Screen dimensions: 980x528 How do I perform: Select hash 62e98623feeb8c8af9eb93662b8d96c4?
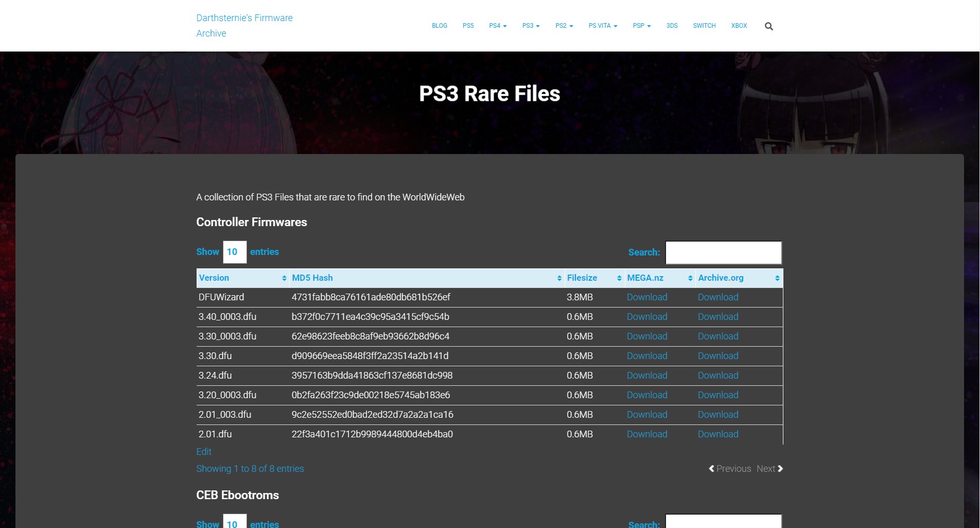pos(371,336)
